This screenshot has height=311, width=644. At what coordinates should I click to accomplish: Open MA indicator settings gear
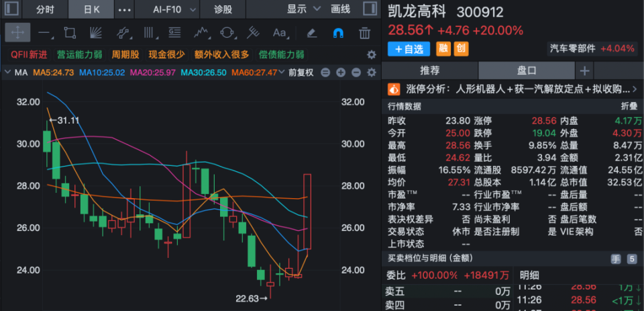click(371, 73)
